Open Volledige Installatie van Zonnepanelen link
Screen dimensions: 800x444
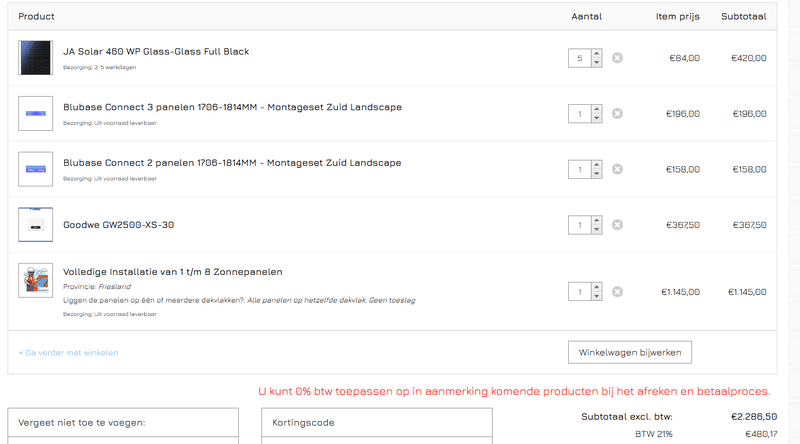[173, 272]
